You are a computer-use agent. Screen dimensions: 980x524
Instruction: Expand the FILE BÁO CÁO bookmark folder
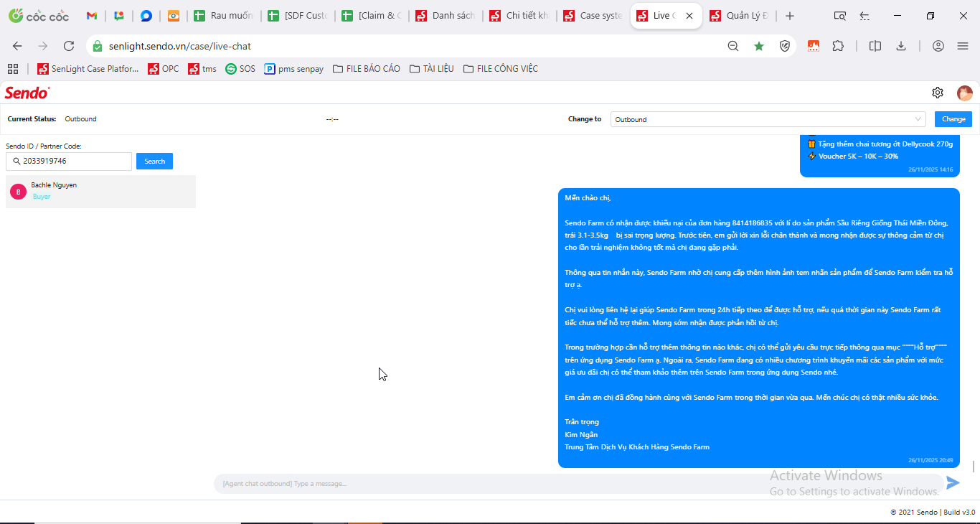coord(367,69)
